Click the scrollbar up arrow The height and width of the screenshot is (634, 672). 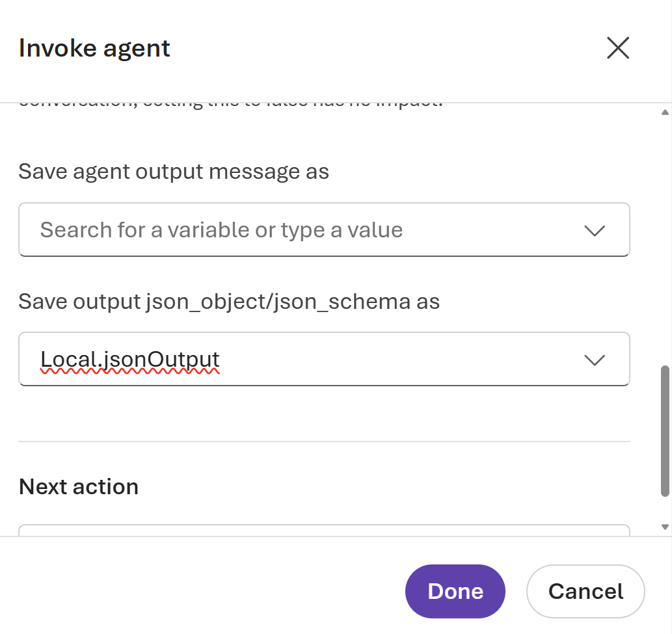[665, 112]
